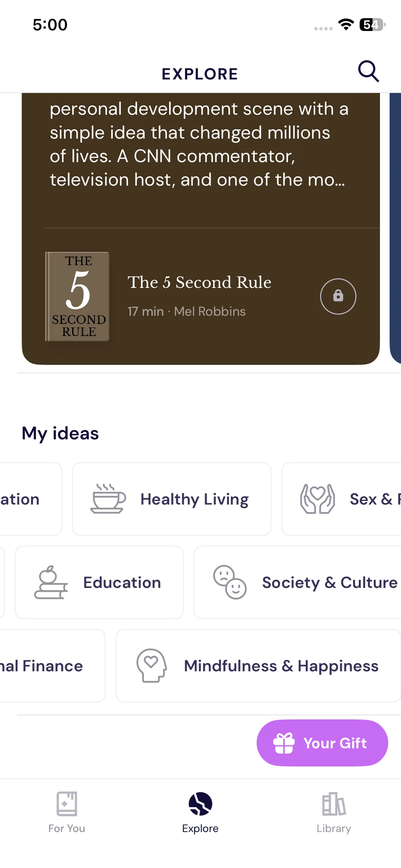Tap the head-with-heart Mindfulness icon
This screenshot has width=401, height=868.
coord(151,665)
